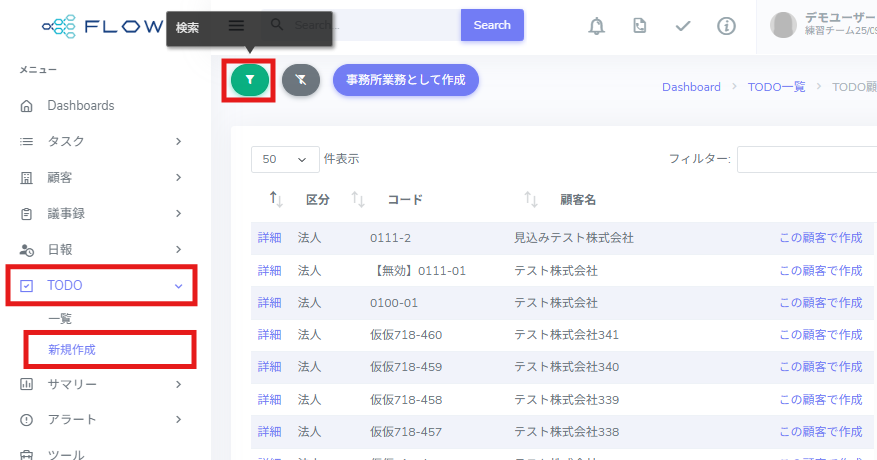Open the 50 rows-per-page dropdown
Screen dimensions: 877x460
click(284, 159)
